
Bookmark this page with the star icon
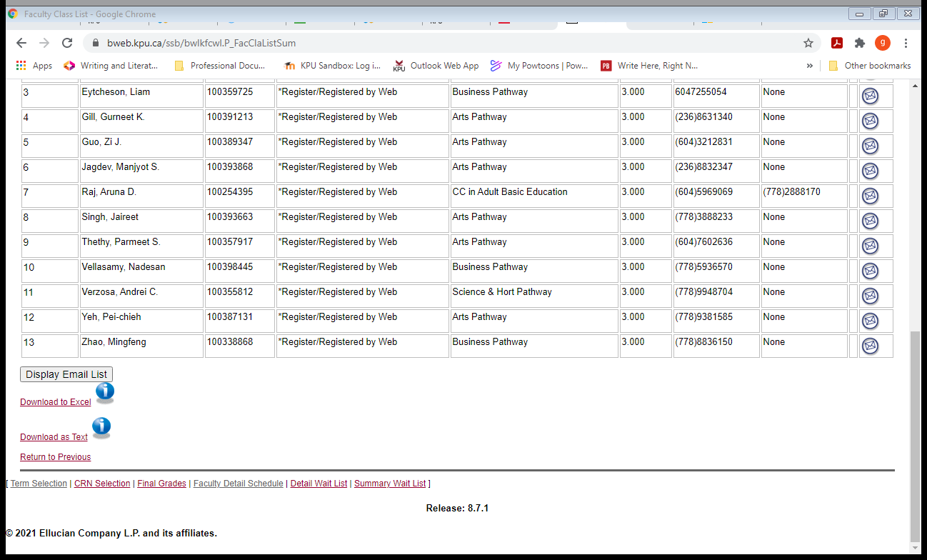[x=808, y=43]
